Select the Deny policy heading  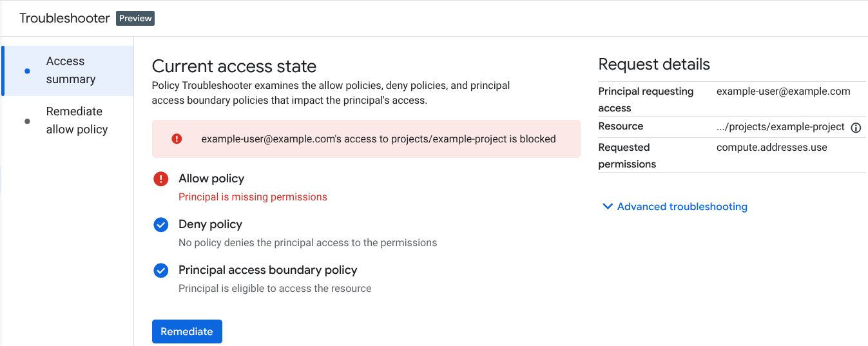210,224
